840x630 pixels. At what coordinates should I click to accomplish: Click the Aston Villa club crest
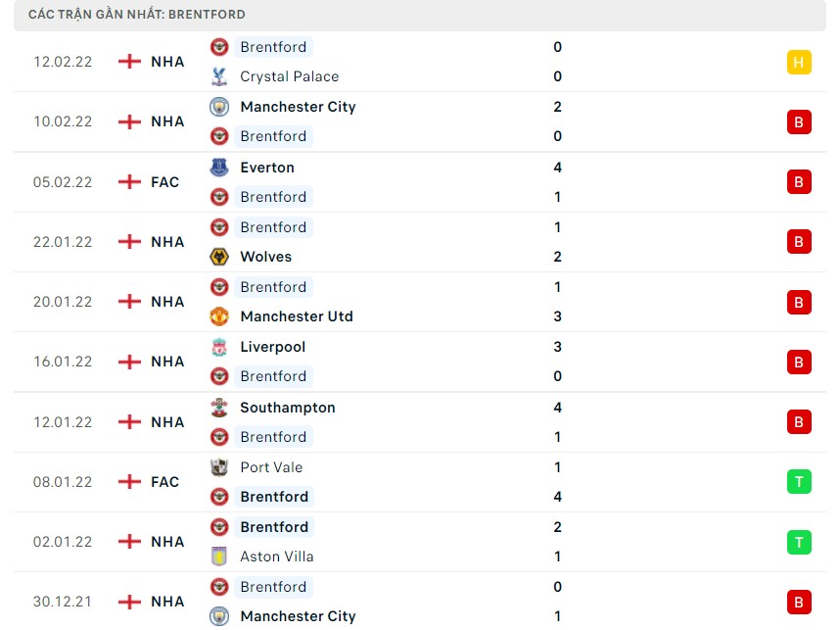click(219, 557)
